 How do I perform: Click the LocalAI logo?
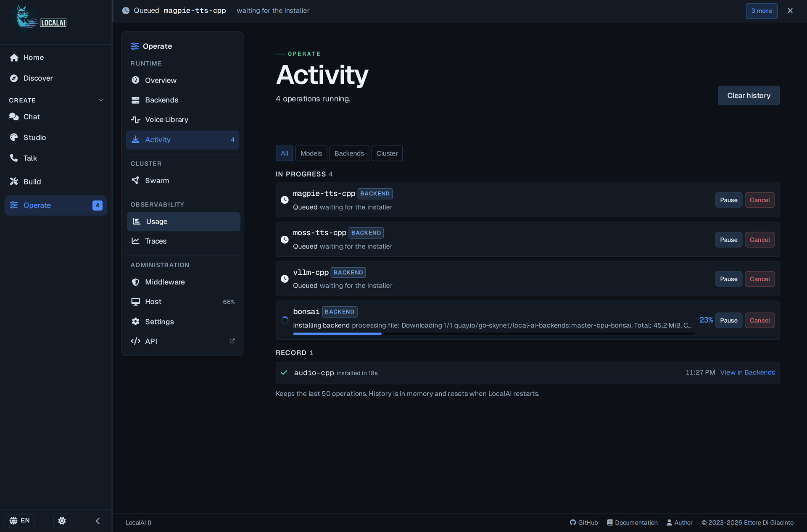tap(41, 20)
